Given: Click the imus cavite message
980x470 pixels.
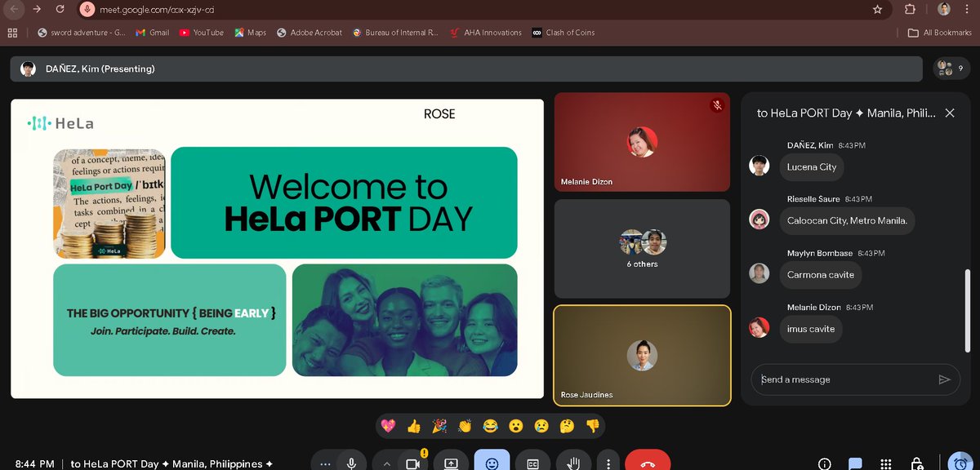Looking at the screenshot, I should tap(810, 329).
